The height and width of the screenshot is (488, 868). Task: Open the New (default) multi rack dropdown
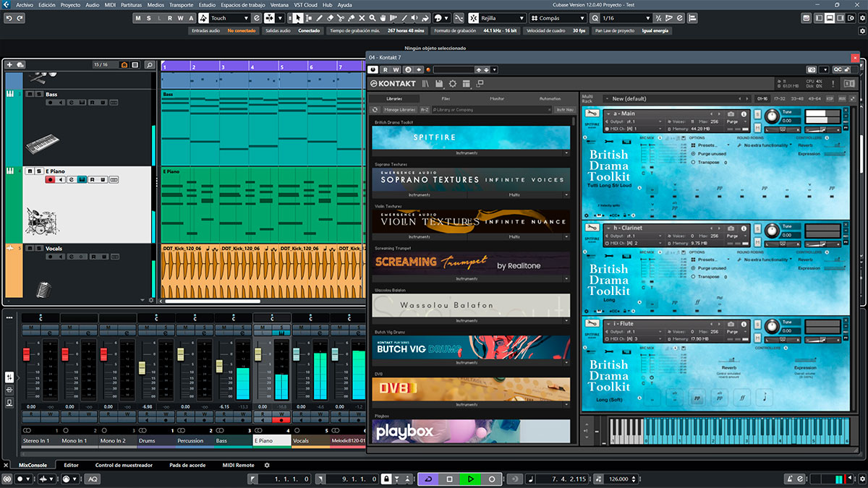pos(676,98)
